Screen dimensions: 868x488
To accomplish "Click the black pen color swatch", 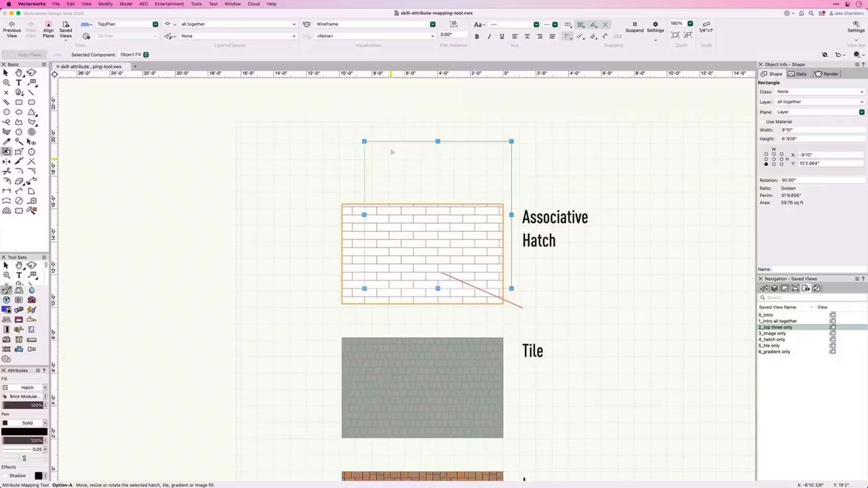I will 24,432.
